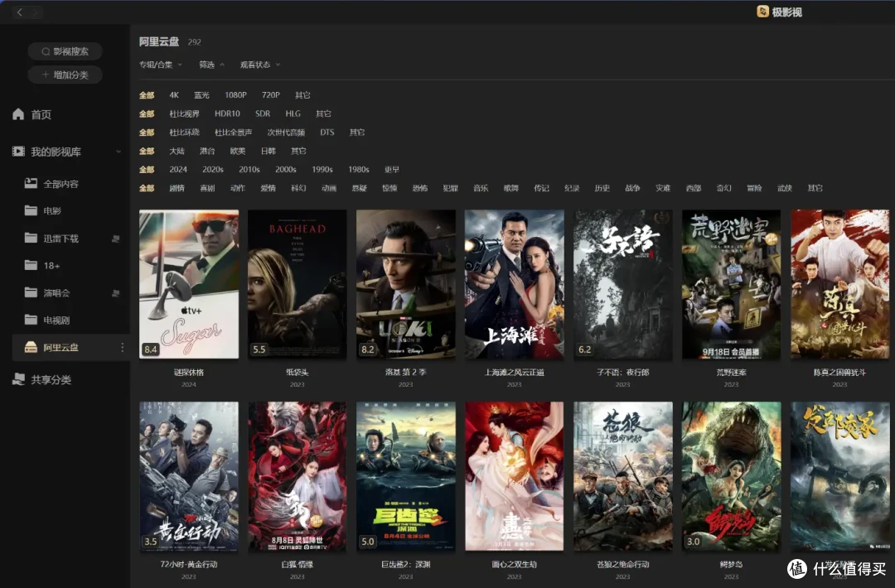Image resolution: width=895 pixels, height=588 pixels.
Task: Open the 陈真之困兽犹斗 poster
Action: click(839, 284)
